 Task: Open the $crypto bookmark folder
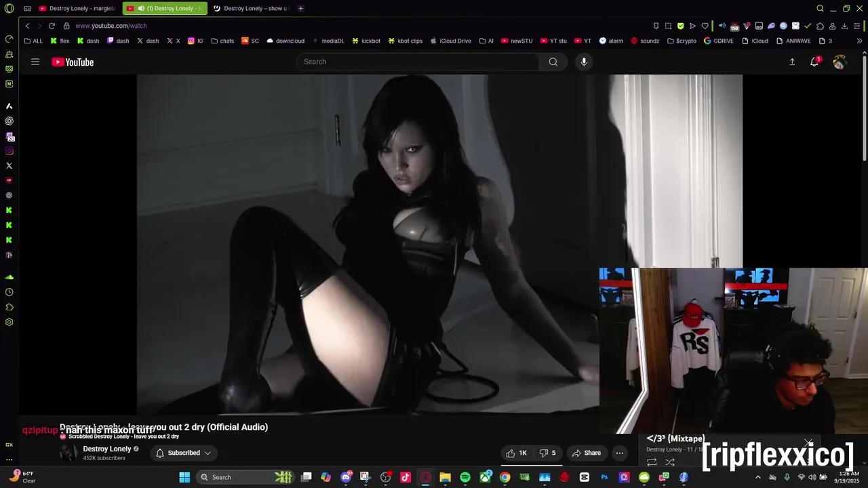pyautogui.click(x=682, y=41)
